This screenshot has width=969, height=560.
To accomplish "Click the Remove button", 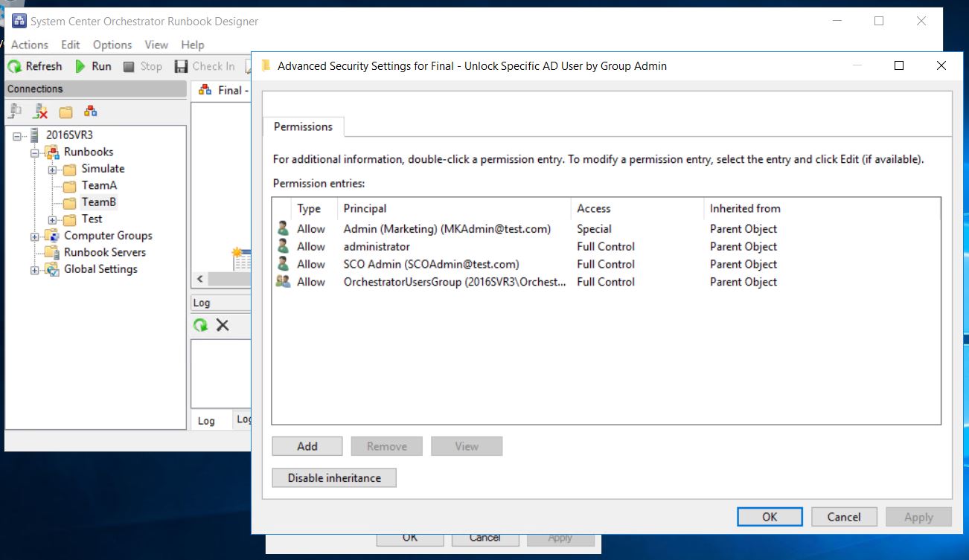I will [x=387, y=446].
